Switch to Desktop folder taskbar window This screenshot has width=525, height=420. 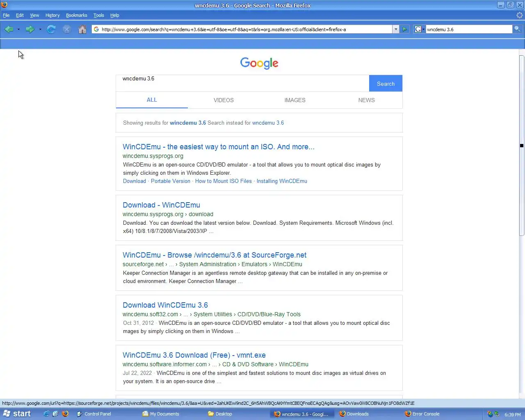coord(238,414)
